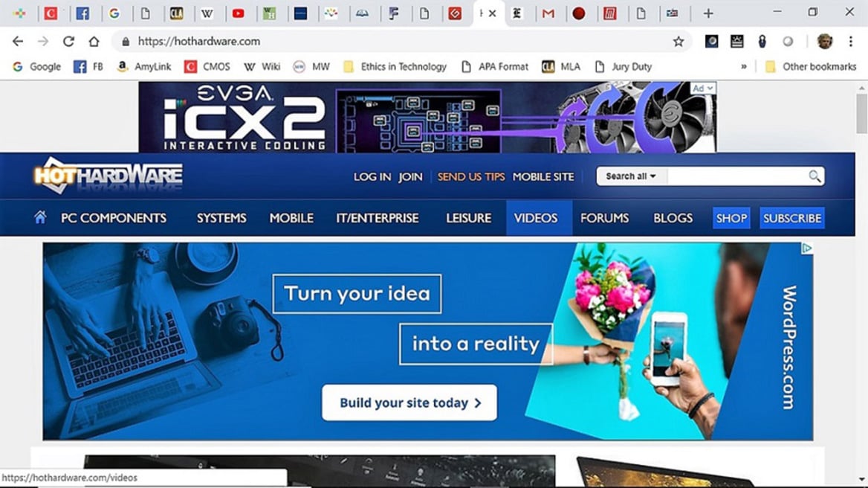Click scrollbar down arrow

pyautogui.click(x=861, y=480)
